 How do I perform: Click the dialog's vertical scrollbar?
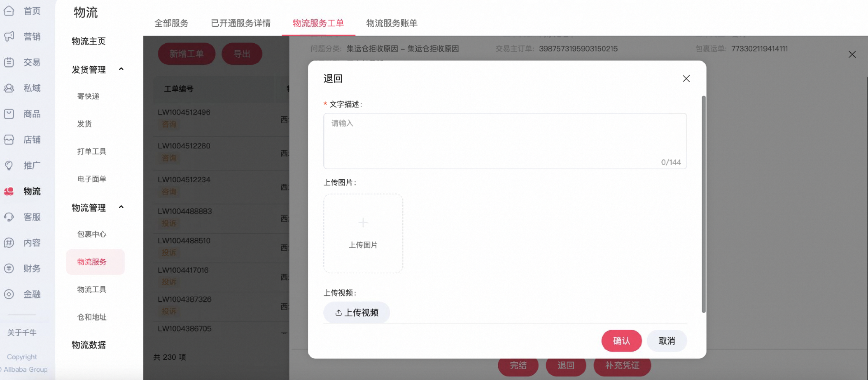point(704,204)
